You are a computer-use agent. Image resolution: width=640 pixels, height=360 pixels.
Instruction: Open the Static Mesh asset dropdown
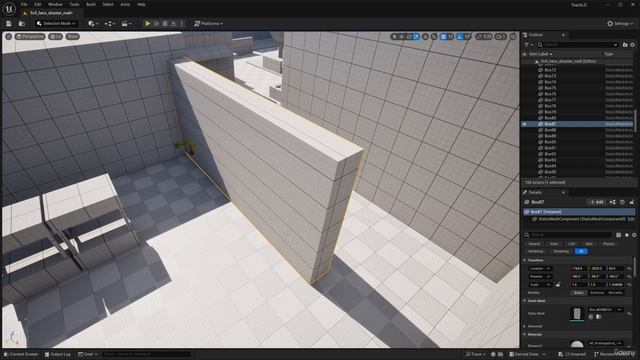[606, 310]
